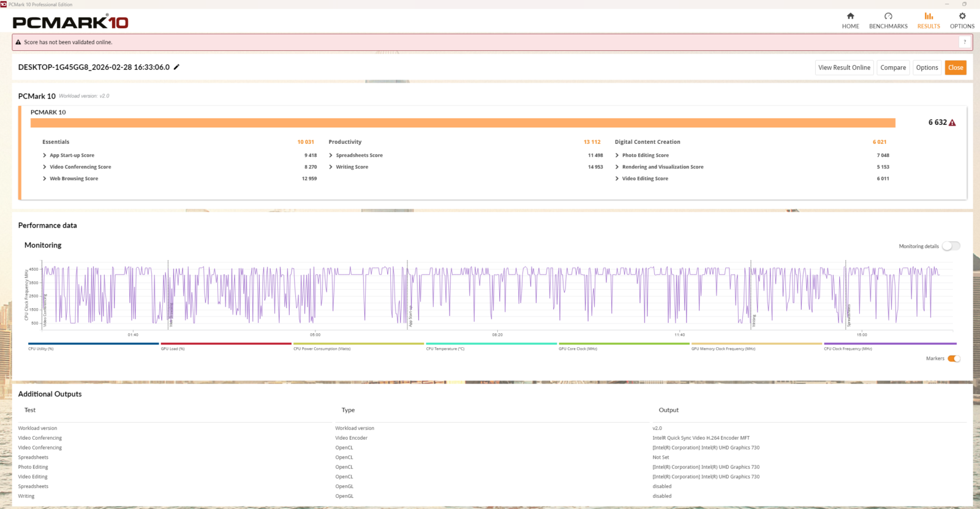Click the View Result Online button

(844, 68)
